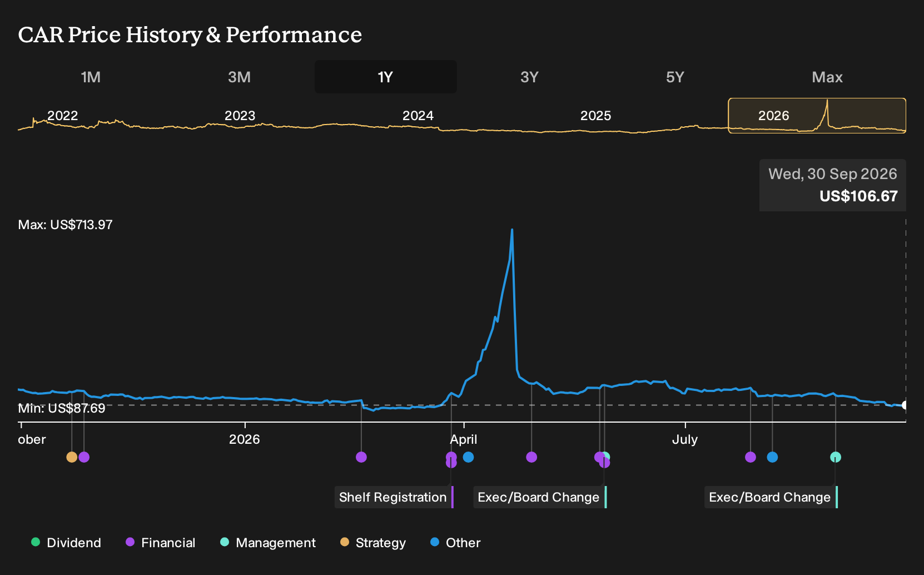Switch to the 1M time range tab
Screen dimensions: 924x575
point(91,77)
